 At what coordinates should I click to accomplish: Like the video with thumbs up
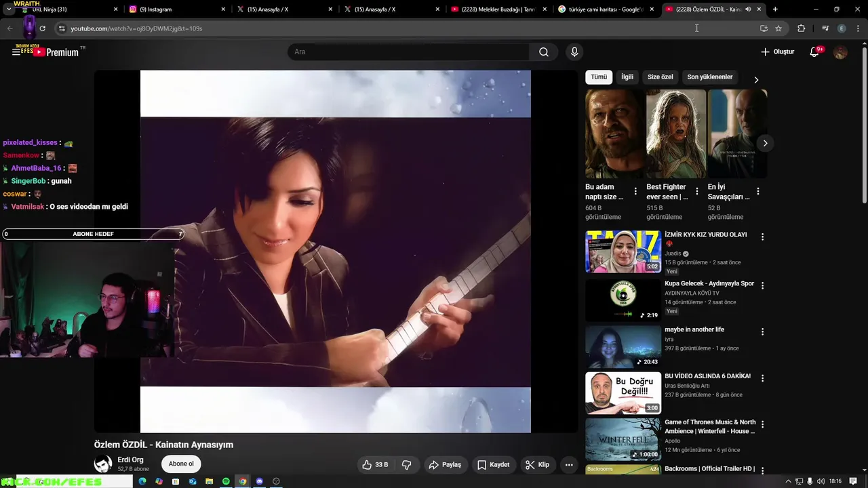coord(375,464)
